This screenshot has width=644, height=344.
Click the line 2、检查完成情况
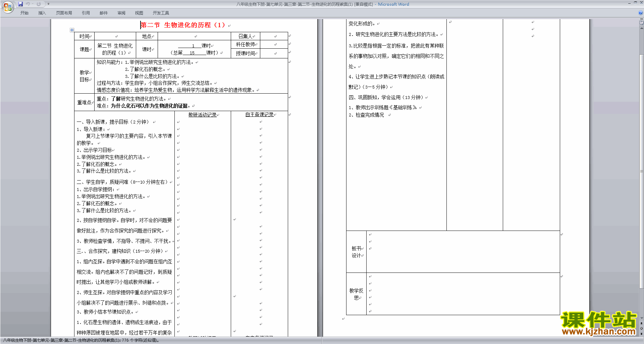tap(366, 115)
